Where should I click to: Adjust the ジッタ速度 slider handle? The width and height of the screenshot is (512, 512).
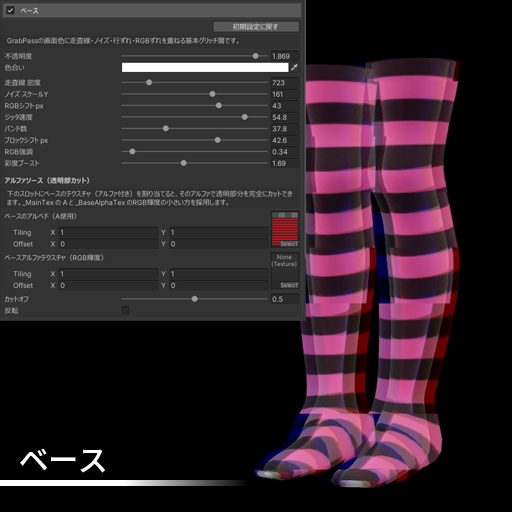(245, 117)
